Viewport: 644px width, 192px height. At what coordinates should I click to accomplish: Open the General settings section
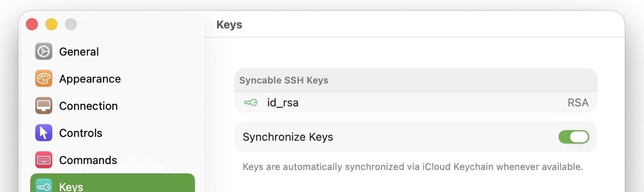[x=79, y=52]
